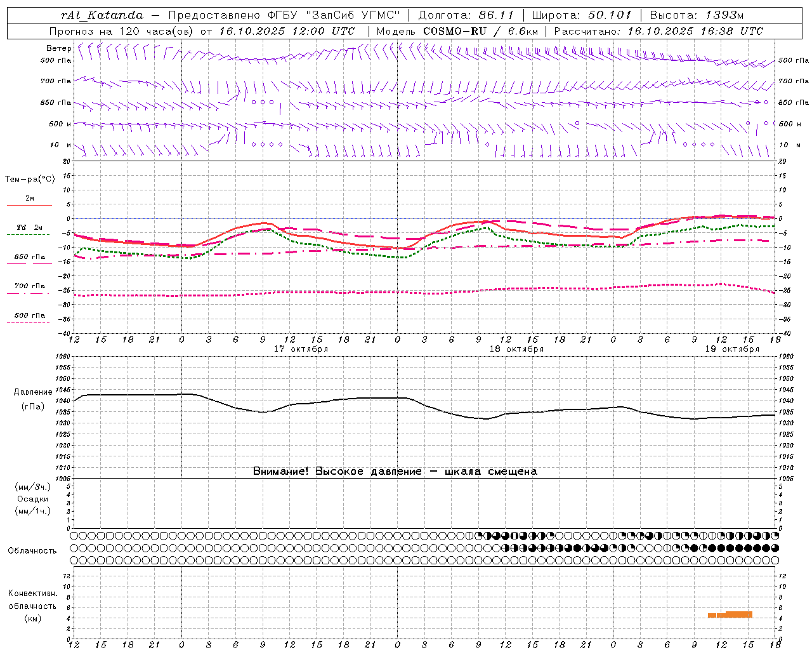
Task: Click the Тем-ра(°C) axis title
Action: click(x=30, y=180)
